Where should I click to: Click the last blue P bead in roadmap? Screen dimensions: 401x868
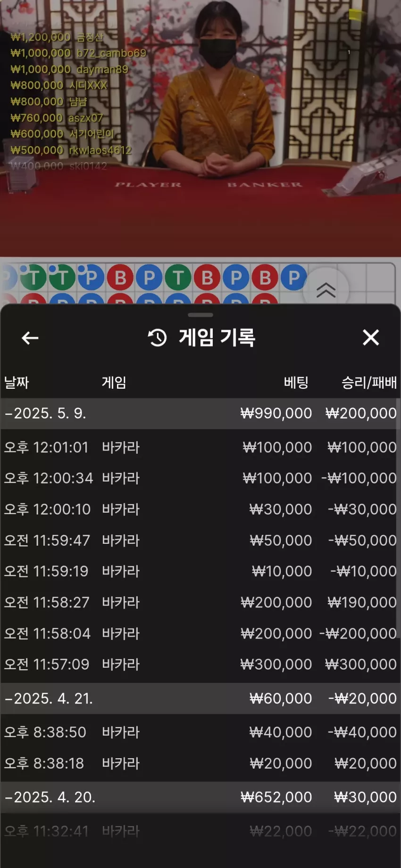294,278
